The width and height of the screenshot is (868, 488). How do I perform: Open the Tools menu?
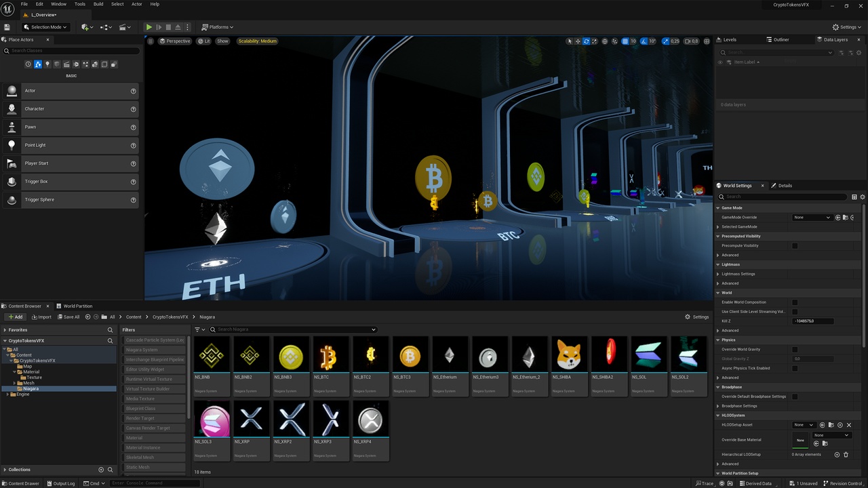[80, 4]
